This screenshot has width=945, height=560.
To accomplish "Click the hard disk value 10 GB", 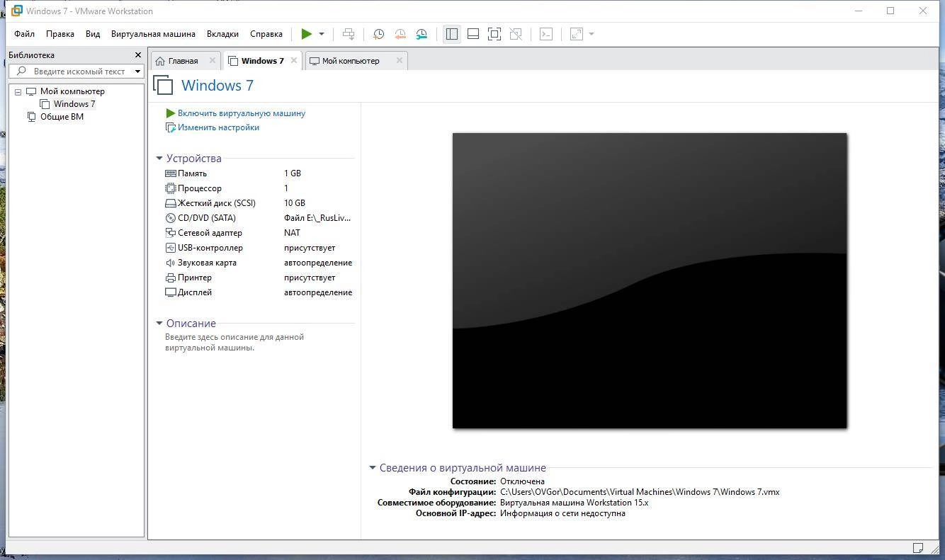I will pyautogui.click(x=295, y=203).
